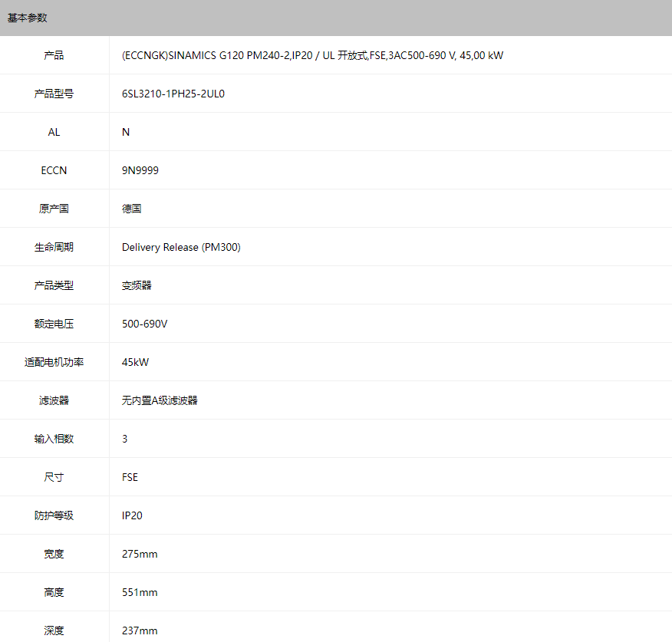672x642 pixels.
Task: Select the AL value N
Action: 126,132
